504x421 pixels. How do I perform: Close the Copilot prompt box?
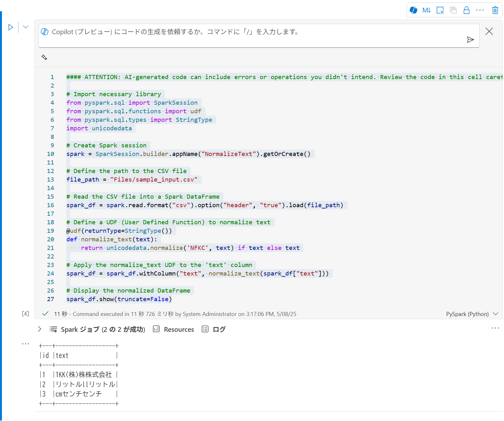pyautogui.click(x=489, y=31)
